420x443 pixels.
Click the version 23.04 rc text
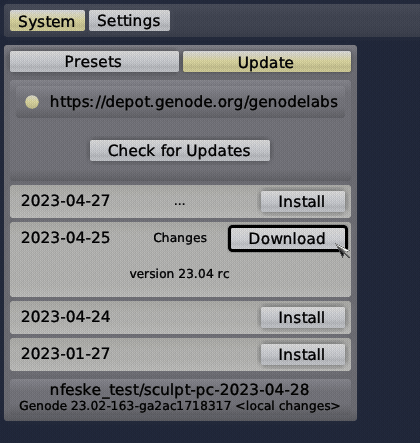179,274
